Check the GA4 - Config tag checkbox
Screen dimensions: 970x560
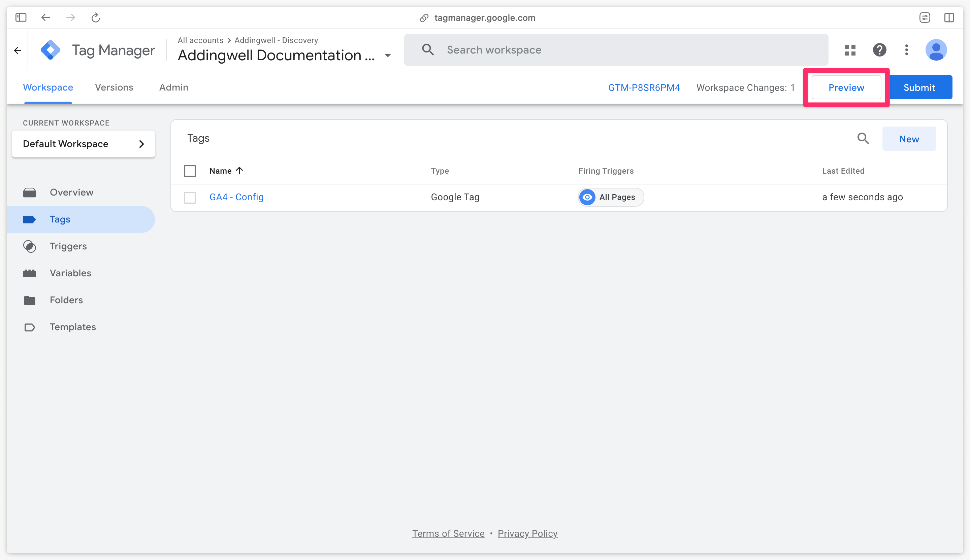tap(190, 197)
